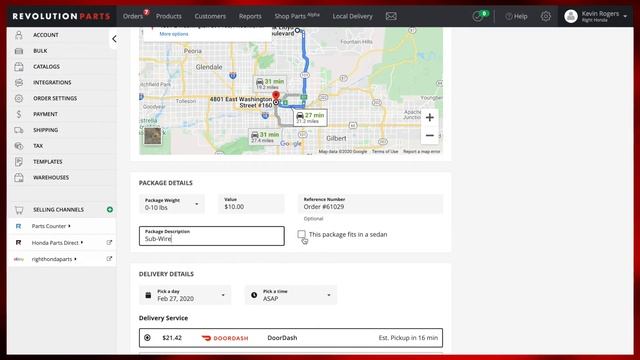Open the Pick a time dropdown
Screen dimensions: 640x360
coord(291,295)
